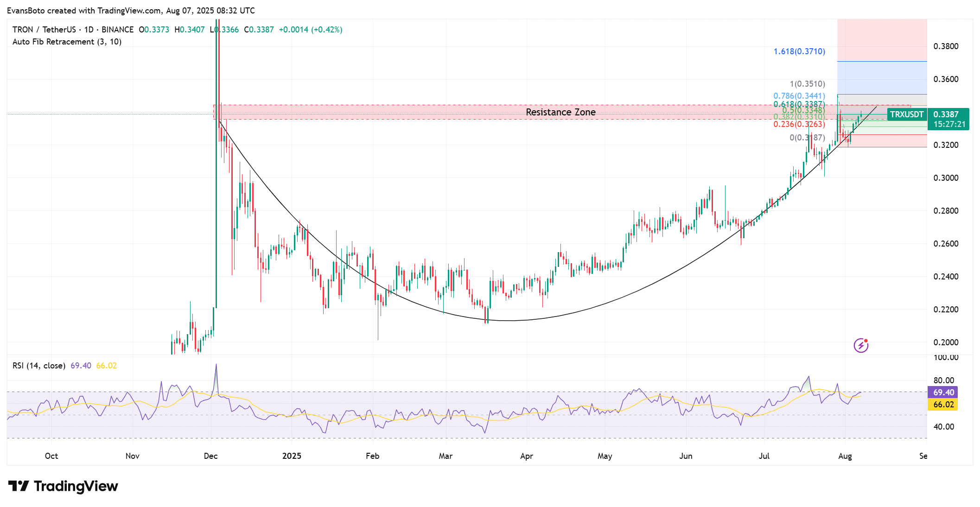980x507 pixels.
Task: Click the TRXUSDT price label tag
Action: (x=906, y=114)
